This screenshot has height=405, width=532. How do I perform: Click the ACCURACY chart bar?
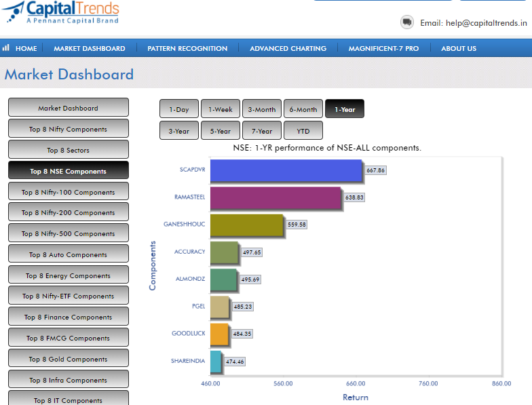point(224,252)
